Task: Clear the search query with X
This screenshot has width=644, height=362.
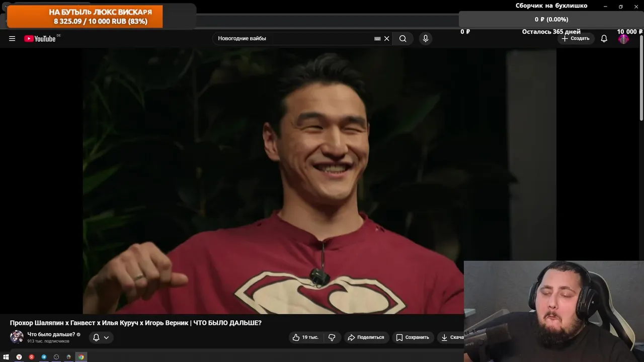Action: coord(386,39)
